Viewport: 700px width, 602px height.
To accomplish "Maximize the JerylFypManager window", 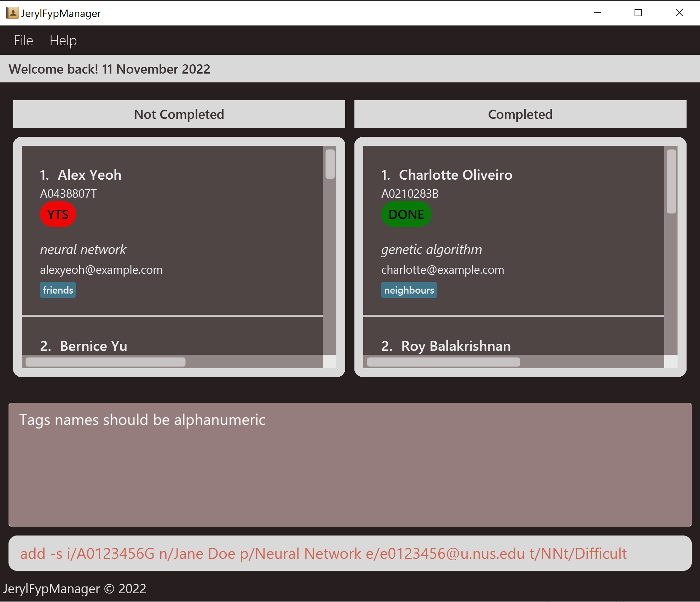I will (x=638, y=13).
